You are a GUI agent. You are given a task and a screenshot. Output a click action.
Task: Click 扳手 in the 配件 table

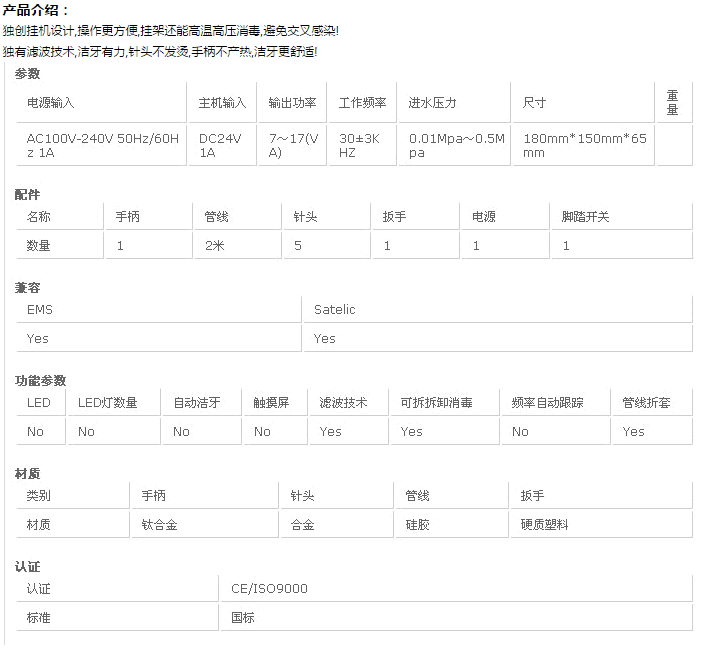coord(416,216)
